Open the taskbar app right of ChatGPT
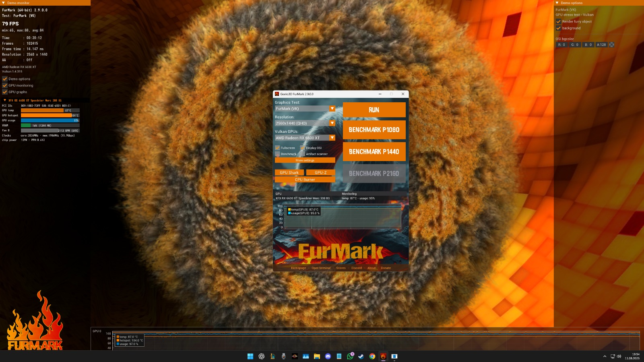The image size is (644, 362). (272, 356)
